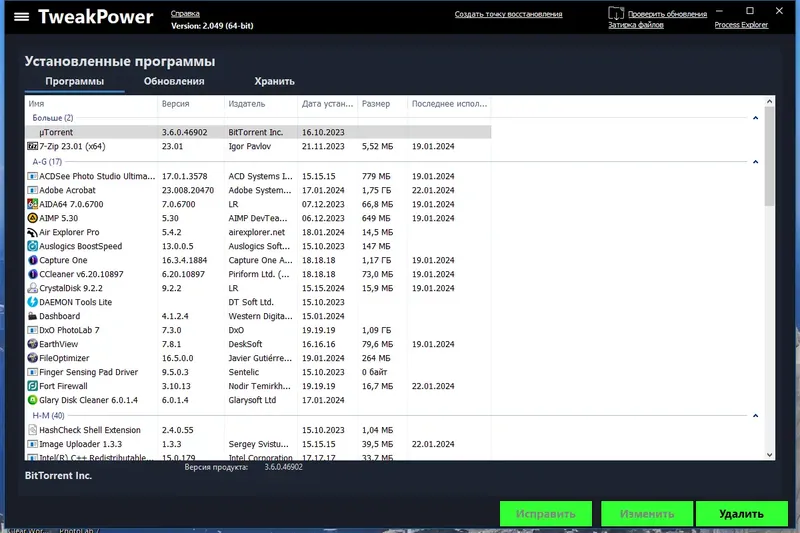Image resolution: width=800 pixels, height=533 pixels.
Task: Select the '7-Zip 23.01 (x64)' row name
Action: click(72, 146)
